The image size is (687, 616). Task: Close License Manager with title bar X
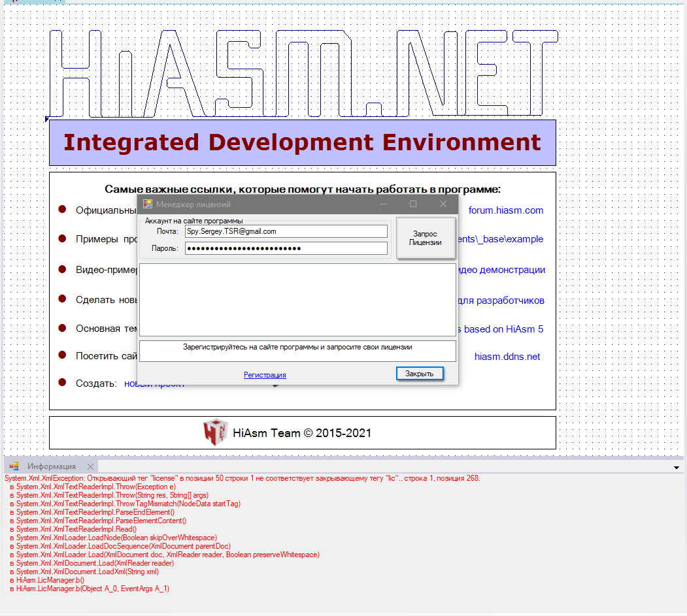[x=443, y=204]
